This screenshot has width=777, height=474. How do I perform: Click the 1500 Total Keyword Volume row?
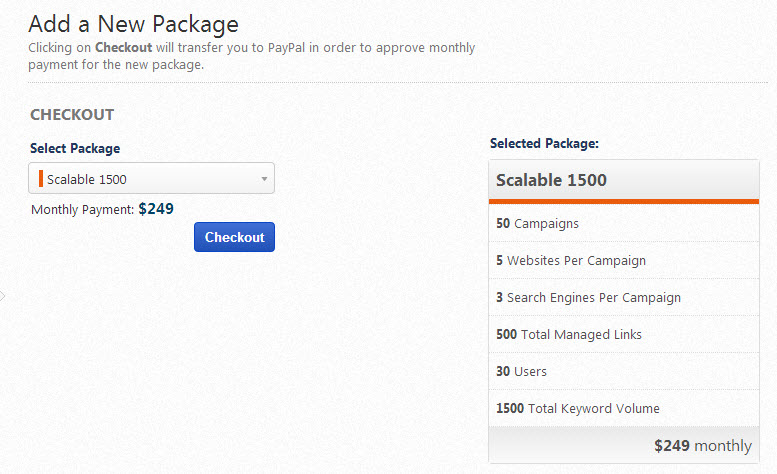click(x=623, y=409)
